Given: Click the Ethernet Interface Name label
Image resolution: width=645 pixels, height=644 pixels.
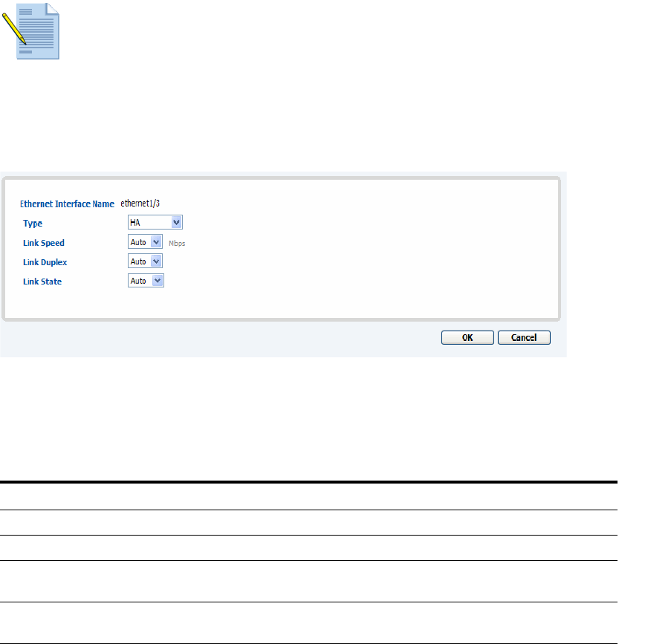Looking at the screenshot, I should [67, 204].
